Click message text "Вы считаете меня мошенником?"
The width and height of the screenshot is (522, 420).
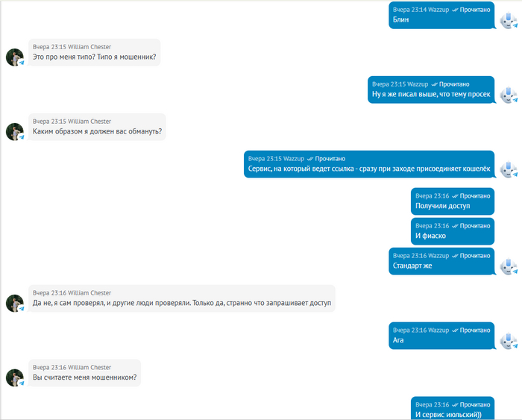click(85, 378)
